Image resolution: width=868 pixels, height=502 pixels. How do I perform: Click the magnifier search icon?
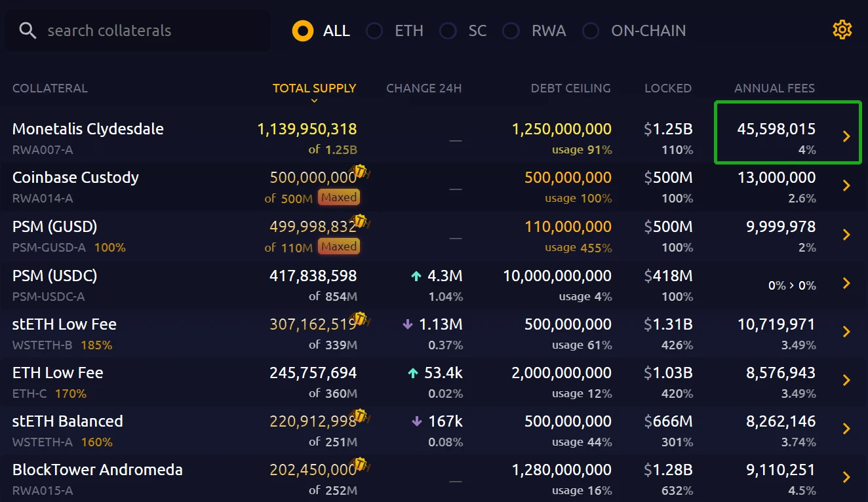28,31
